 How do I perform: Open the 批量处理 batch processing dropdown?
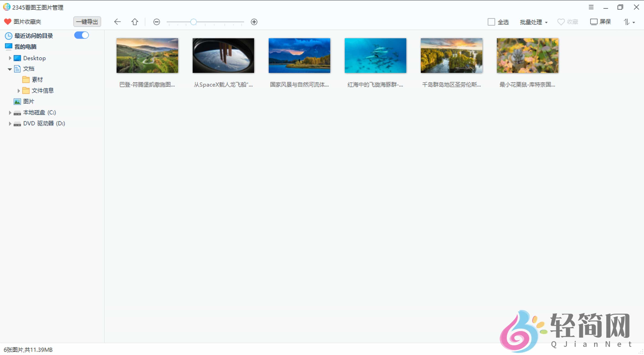pos(534,22)
